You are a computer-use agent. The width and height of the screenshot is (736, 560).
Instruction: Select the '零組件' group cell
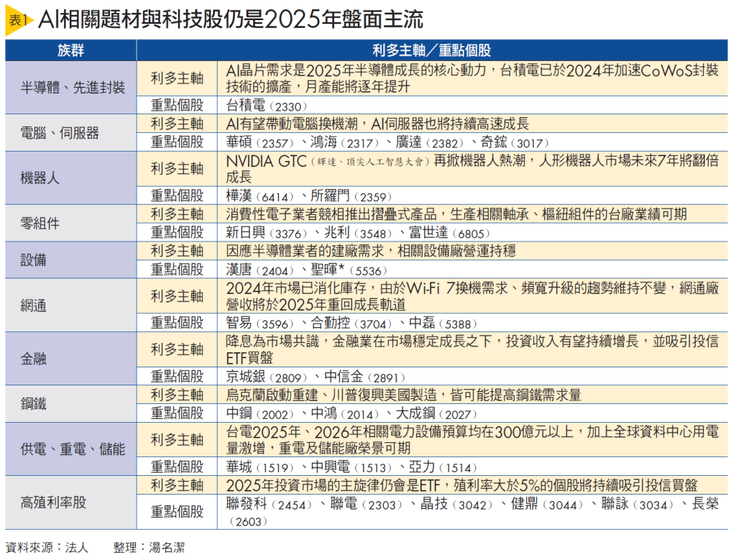point(71,223)
